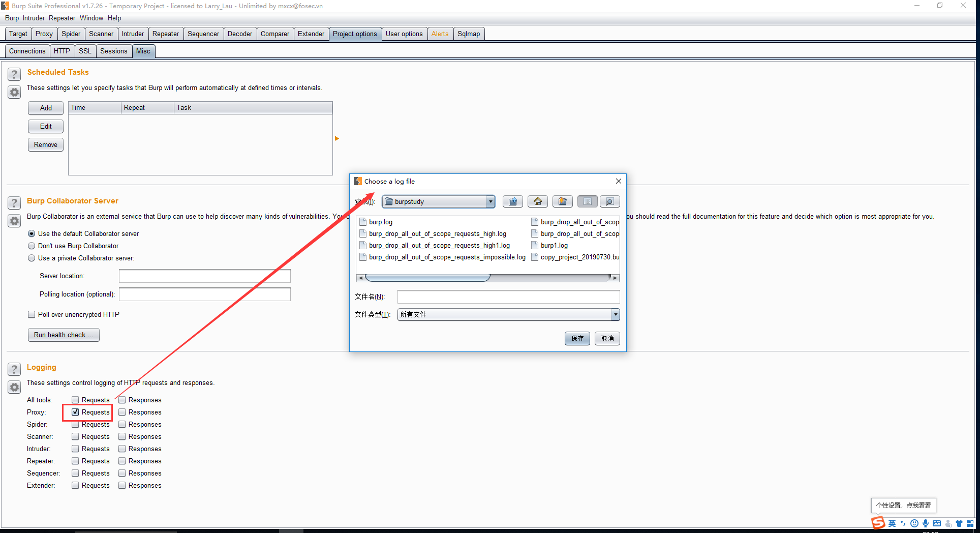Open the burpstudy folder dropdown

[x=489, y=201]
